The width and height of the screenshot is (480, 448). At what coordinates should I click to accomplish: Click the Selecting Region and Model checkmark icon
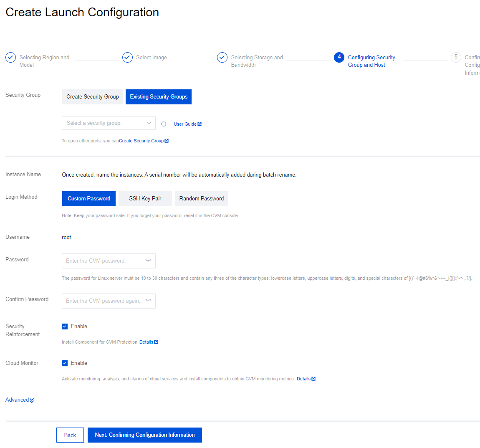[11, 57]
